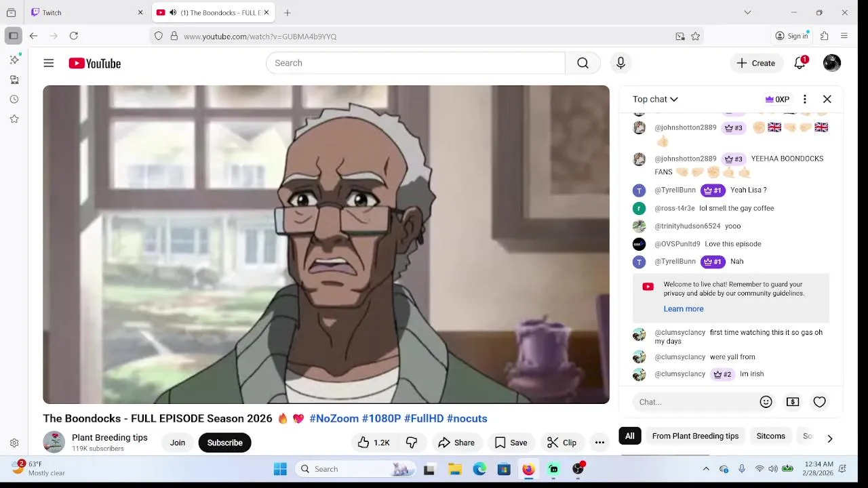
Task: Open live chat more options menu
Action: [805, 99]
